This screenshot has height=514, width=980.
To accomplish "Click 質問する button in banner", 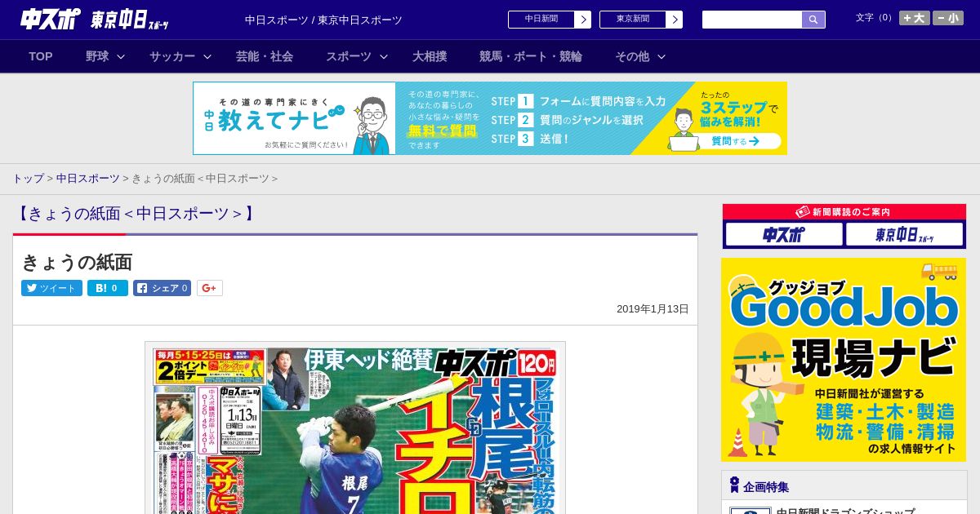I will pyautogui.click(x=734, y=141).
